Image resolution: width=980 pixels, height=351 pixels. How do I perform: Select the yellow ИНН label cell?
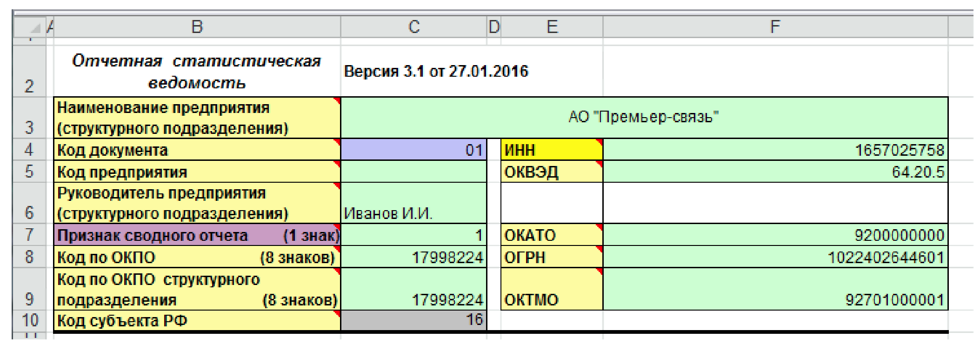click(552, 150)
